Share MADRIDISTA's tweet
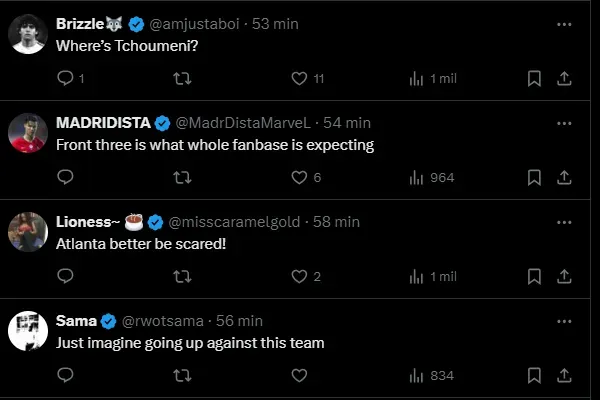The height and width of the screenshot is (400, 600). pyautogui.click(x=564, y=177)
